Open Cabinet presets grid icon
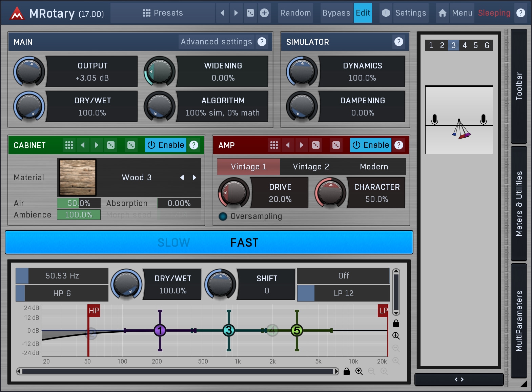 pyautogui.click(x=69, y=145)
